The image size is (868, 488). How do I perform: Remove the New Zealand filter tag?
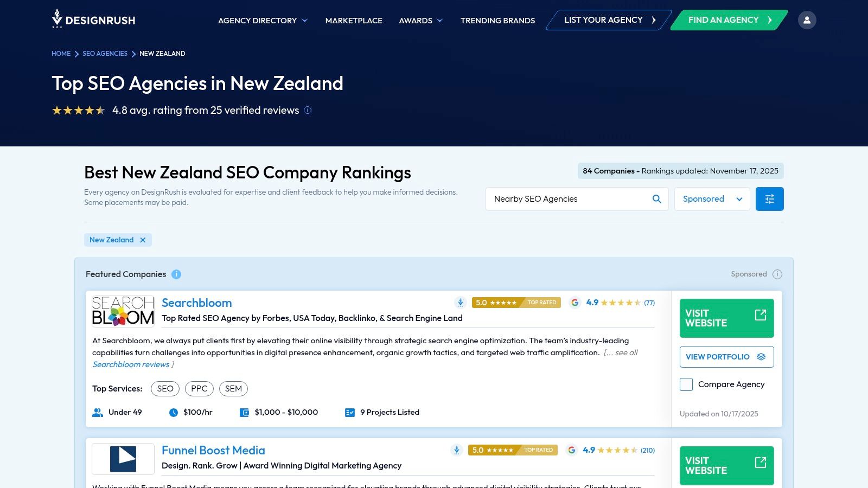click(x=143, y=240)
